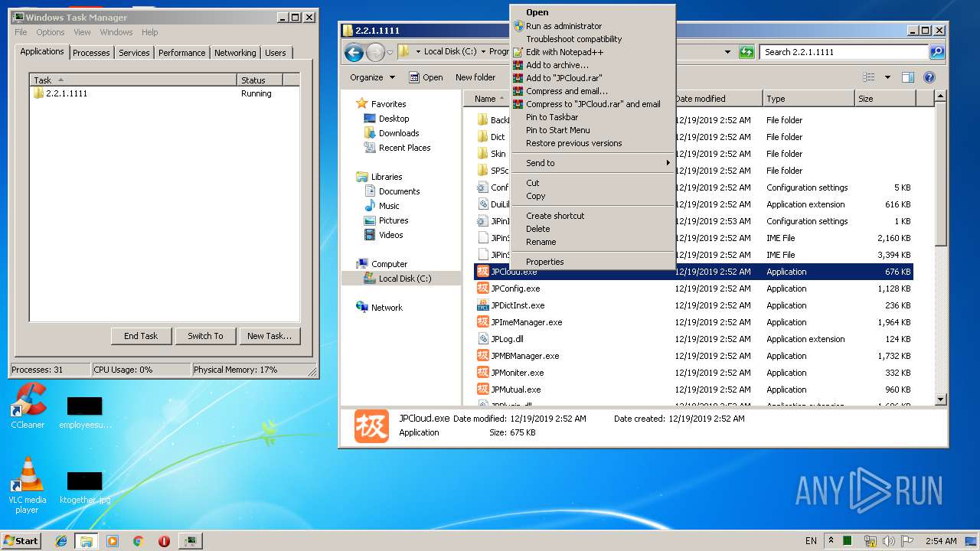Select JPDictInst.exe file icon

point(482,305)
